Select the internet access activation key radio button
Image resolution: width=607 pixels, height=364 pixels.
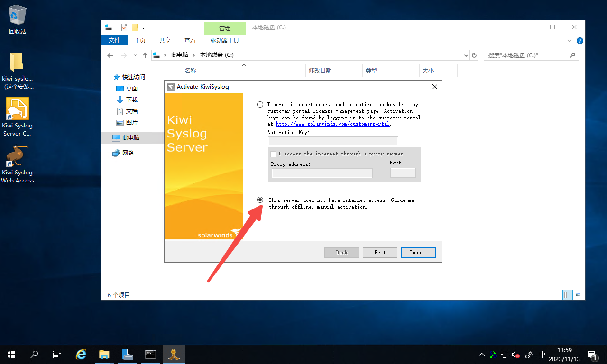[x=260, y=104]
